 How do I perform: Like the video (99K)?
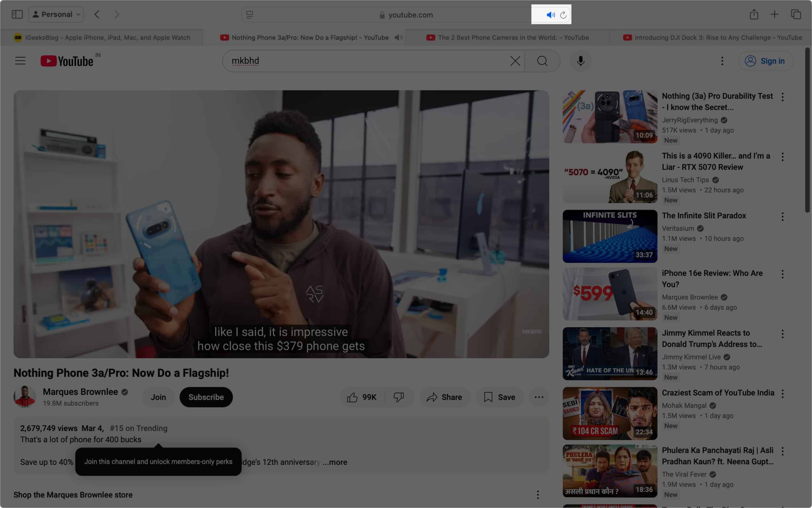(362, 397)
